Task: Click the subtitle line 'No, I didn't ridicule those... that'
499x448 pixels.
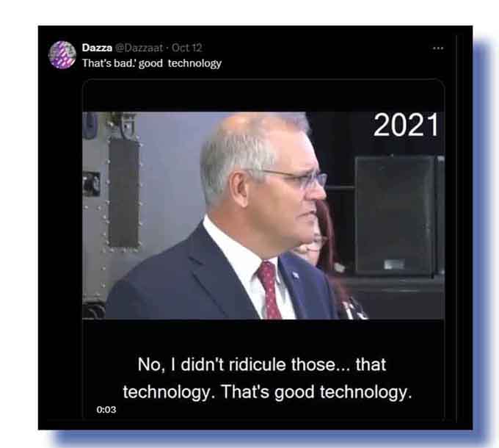Action: pyautogui.click(x=262, y=364)
